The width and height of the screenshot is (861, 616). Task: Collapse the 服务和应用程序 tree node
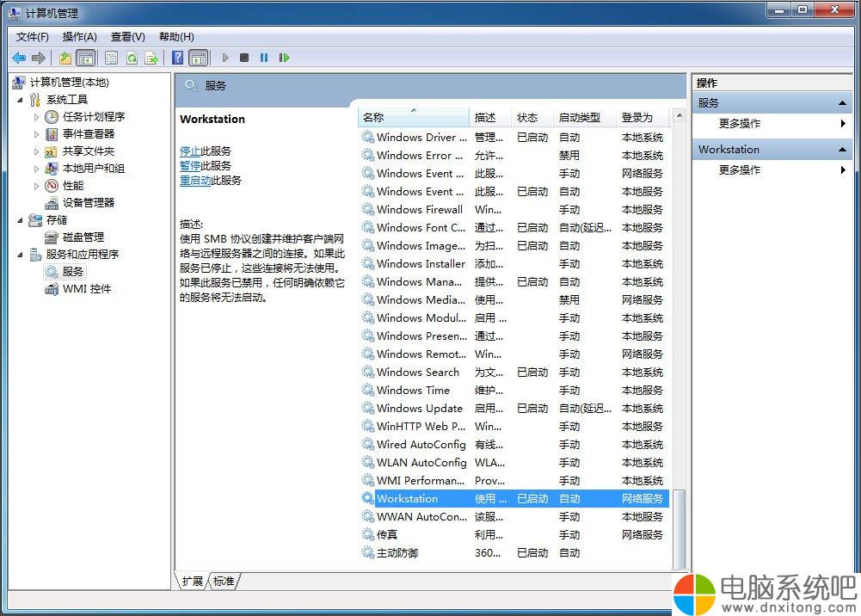click(21, 255)
